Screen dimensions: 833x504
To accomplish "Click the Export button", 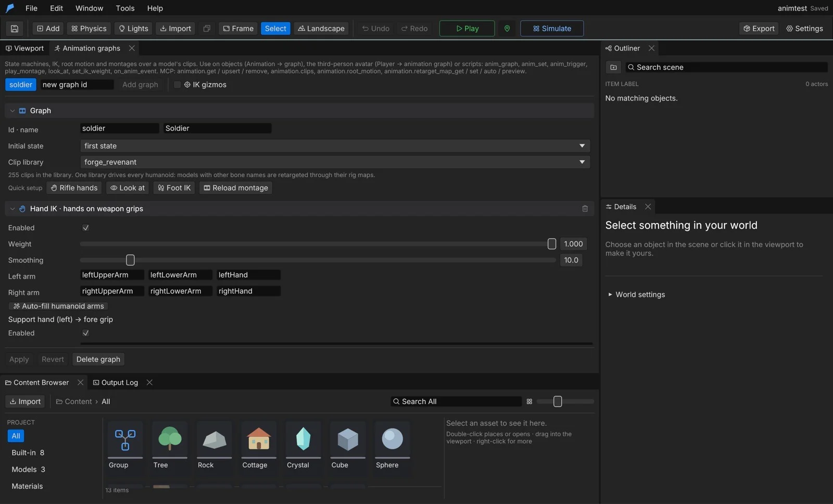I will 759,29.
